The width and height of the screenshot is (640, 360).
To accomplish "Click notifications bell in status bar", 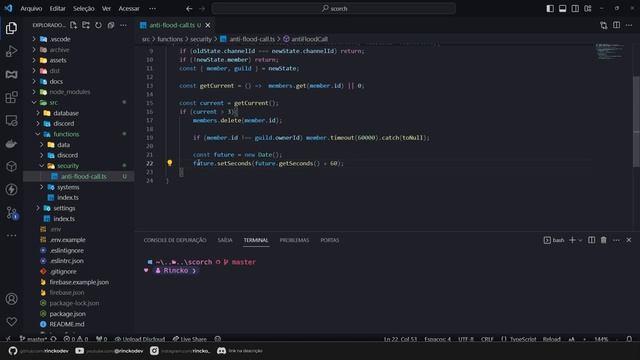I will pos(629,339).
